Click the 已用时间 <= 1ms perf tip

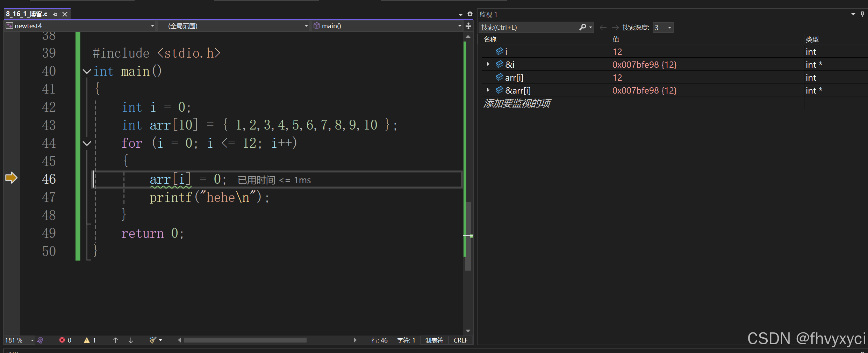(274, 180)
